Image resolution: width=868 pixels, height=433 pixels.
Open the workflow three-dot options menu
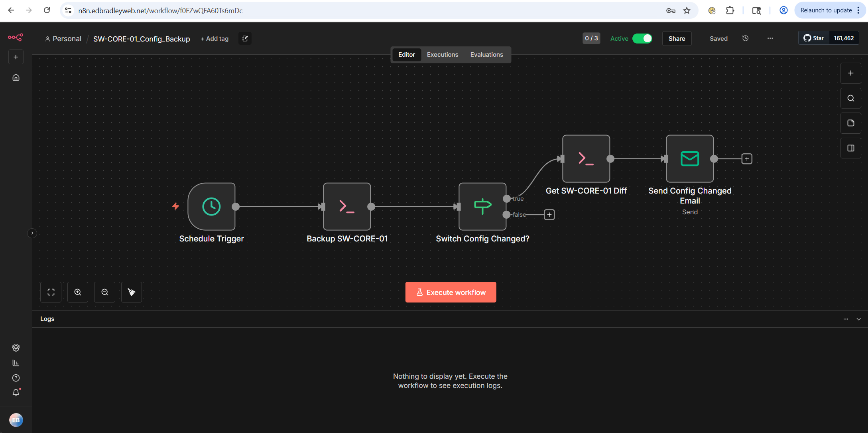(770, 38)
